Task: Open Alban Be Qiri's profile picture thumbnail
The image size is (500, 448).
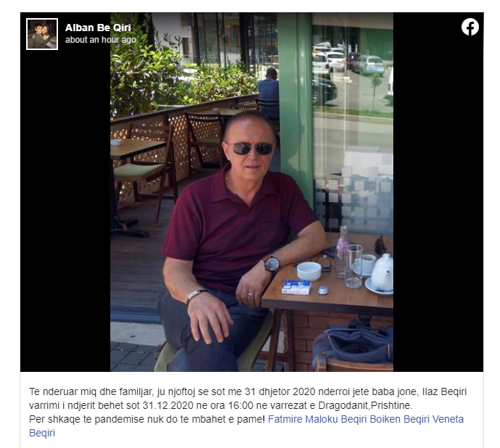Action: pos(42,34)
